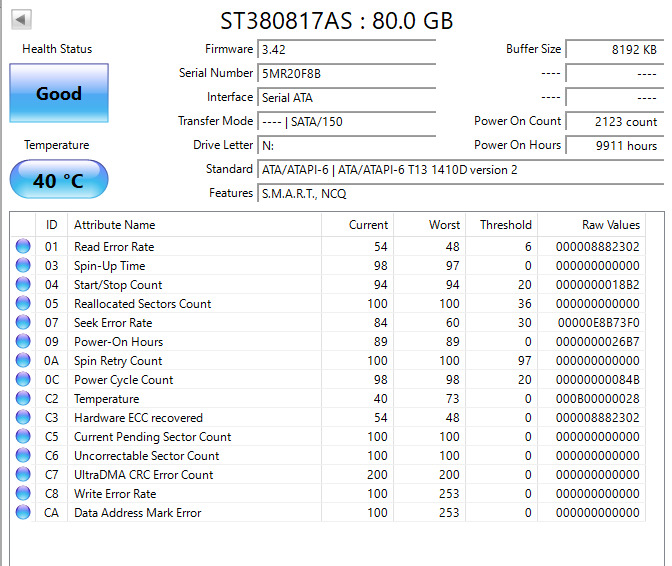Click the status icon for Current Pending Sector Count
This screenshot has width=672, height=566.
(23, 437)
